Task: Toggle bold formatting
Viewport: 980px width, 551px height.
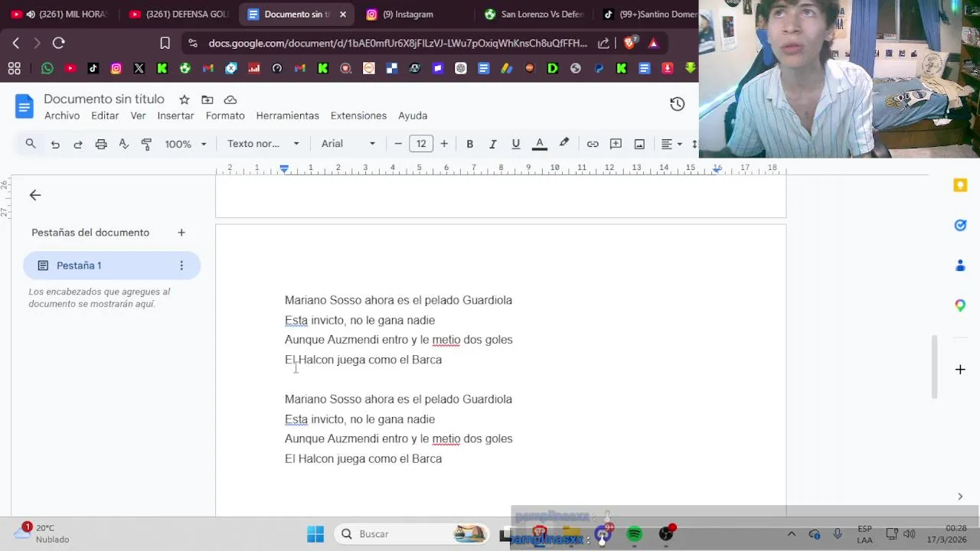Action: click(470, 144)
